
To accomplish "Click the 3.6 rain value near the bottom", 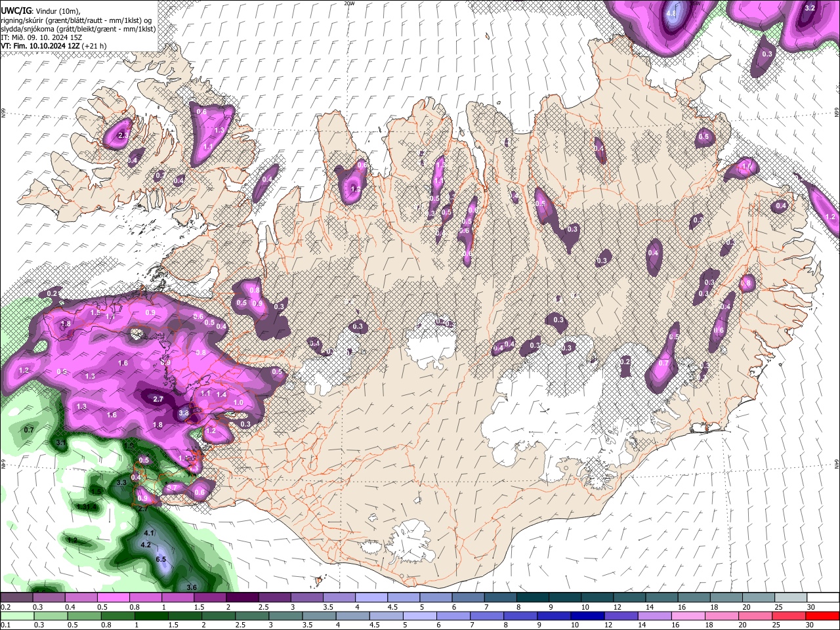I will point(192,587).
